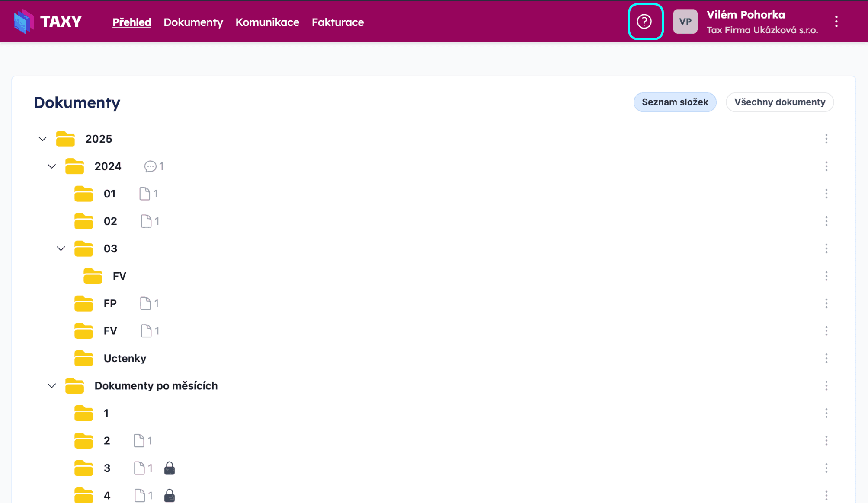868x503 pixels.
Task: Click the help question mark icon
Action: pos(644,22)
